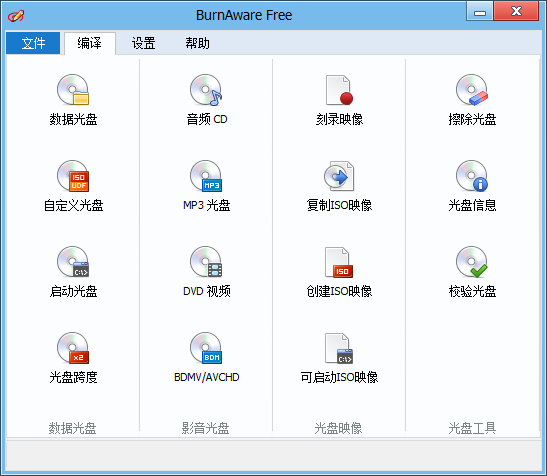The height and width of the screenshot is (476, 547).
Task: Open the 复制ISO映像 copy tool
Action: point(339,186)
